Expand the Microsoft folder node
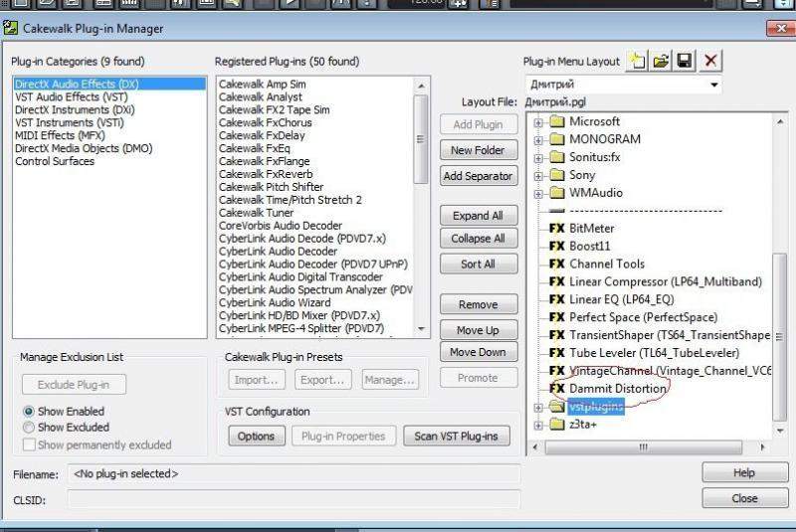 pyautogui.click(x=538, y=122)
